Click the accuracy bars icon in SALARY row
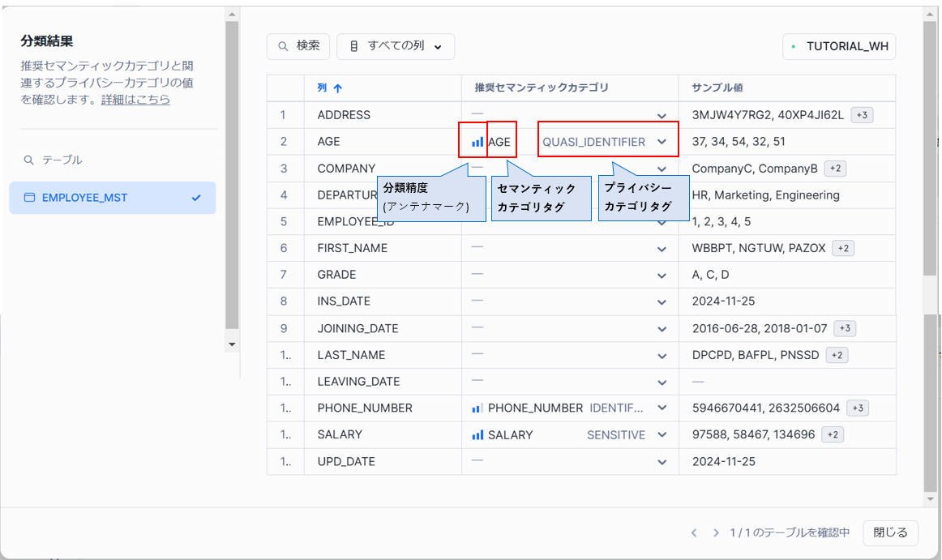Viewport: 942px width, 560px height. (x=477, y=435)
